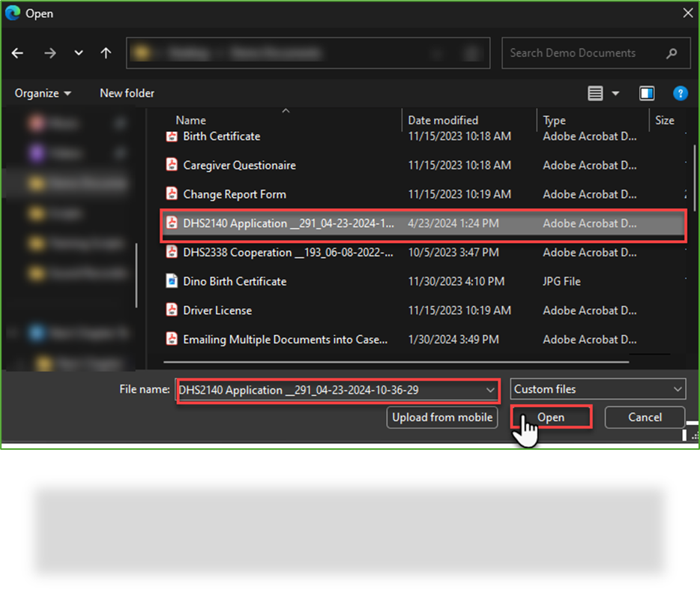Click the up-to-parent-folder arrow
This screenshot has height=593, width=700.
106,52
